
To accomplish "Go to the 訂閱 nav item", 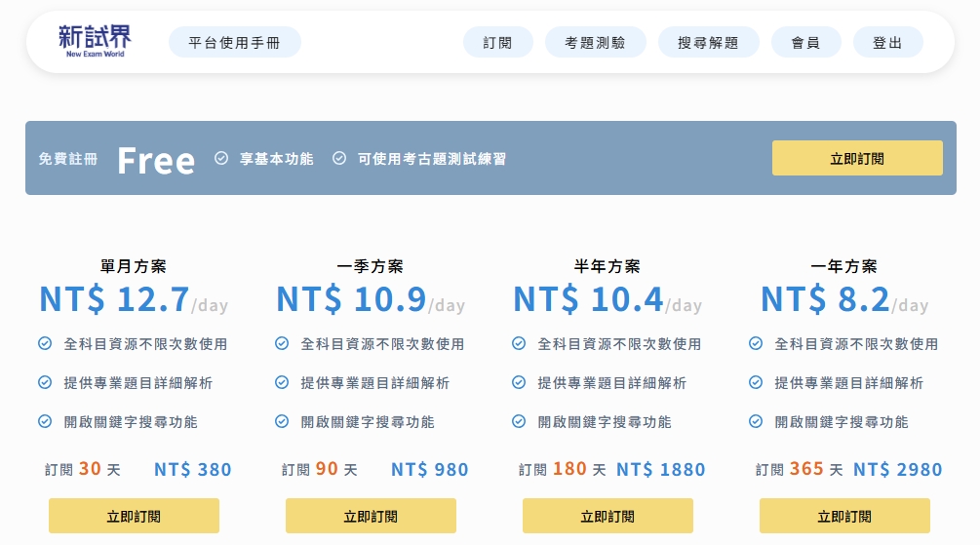I will pos(497,43).
